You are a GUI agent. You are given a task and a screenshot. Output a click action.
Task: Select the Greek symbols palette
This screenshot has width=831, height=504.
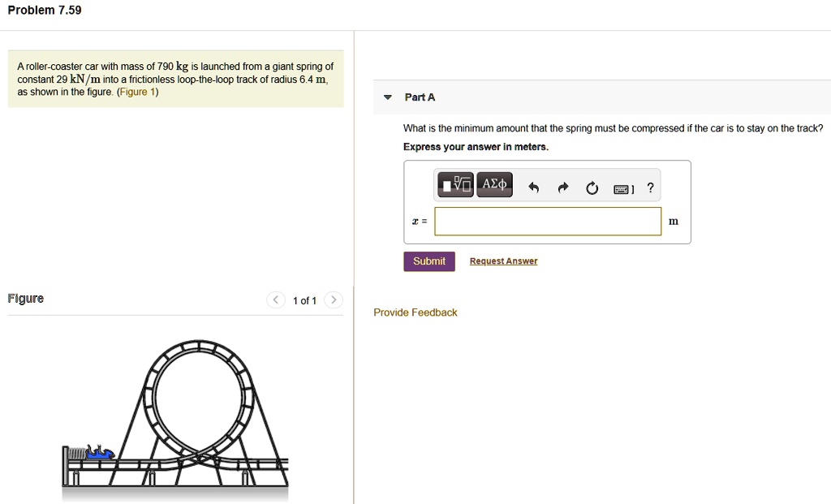(493, 184)
